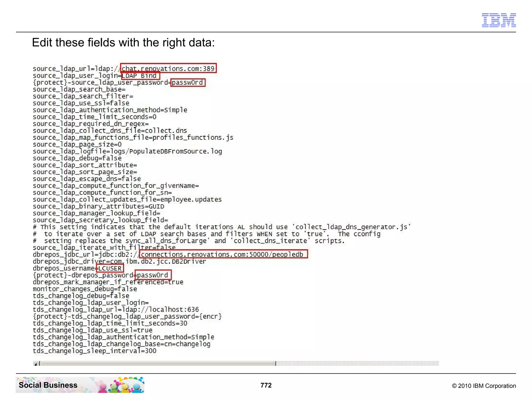Image resolution: width=532 pixels, height=399 pixels.
Task: Click the source LDAP user password value
Action: click(188, 83)
